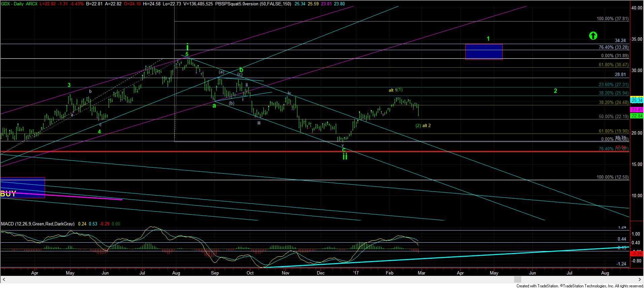Click the white iv wave label
The width and height of the screenshot is (644, 288).
(289, 93)
